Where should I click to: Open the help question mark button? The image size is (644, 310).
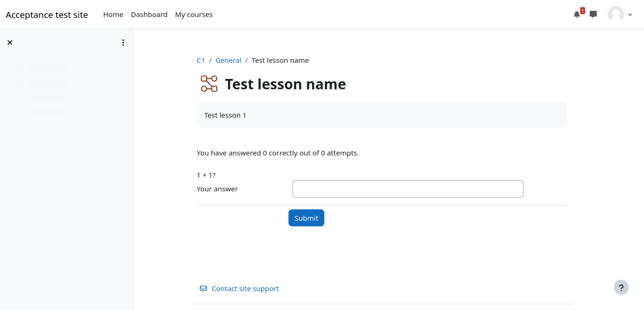click(621, 287)
